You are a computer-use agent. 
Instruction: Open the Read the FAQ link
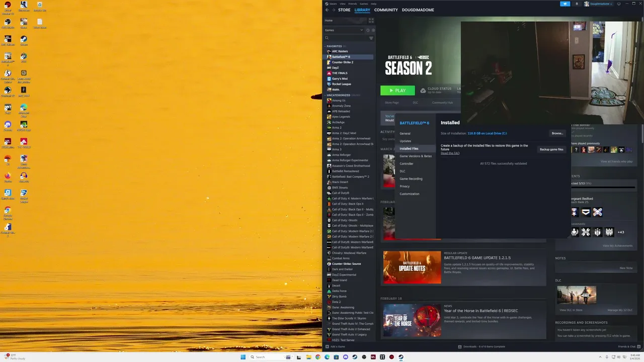450,153
